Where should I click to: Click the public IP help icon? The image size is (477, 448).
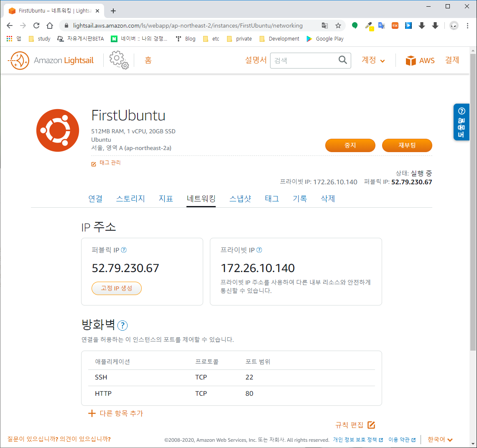click(x=124, y=250)
